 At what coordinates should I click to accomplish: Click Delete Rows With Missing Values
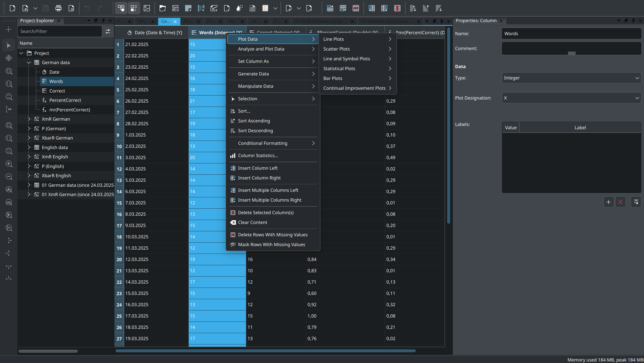(273, 235)
